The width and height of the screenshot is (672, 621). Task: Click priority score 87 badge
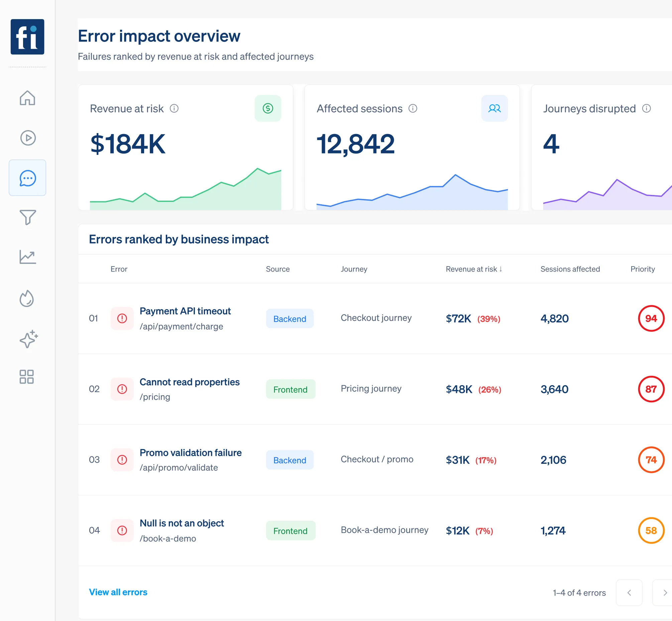651,389
